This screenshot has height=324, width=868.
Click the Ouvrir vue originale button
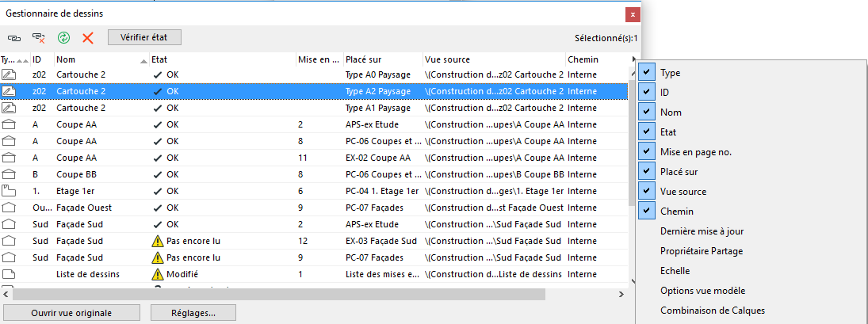coord(72,312)
